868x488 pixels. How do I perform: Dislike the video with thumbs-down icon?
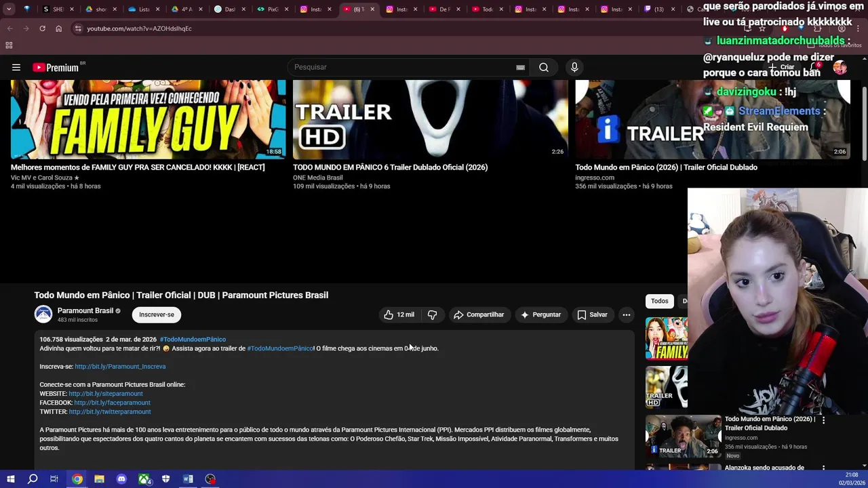point(432,314)
